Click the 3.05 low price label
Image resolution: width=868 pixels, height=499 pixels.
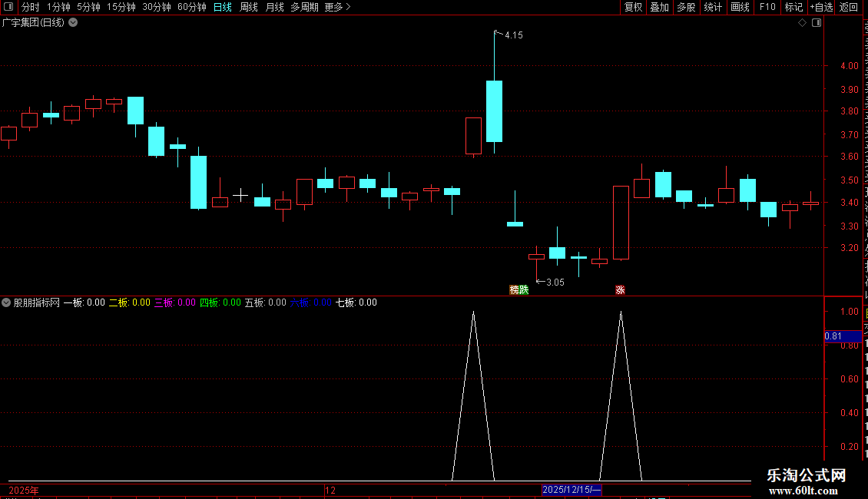[x=555, y=283]
